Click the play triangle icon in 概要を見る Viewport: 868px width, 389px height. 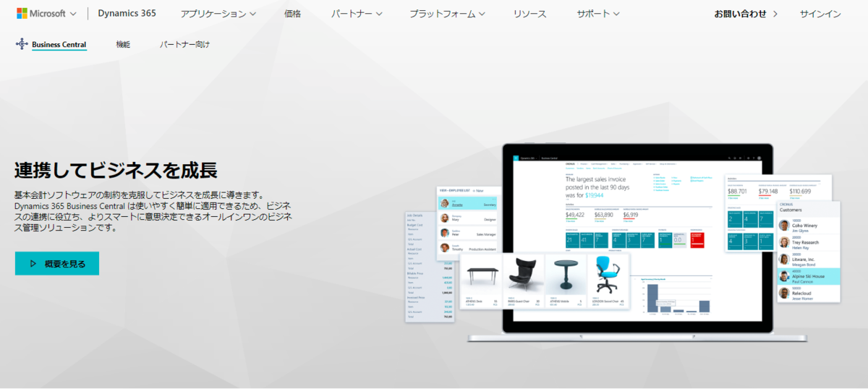(33, 264)
